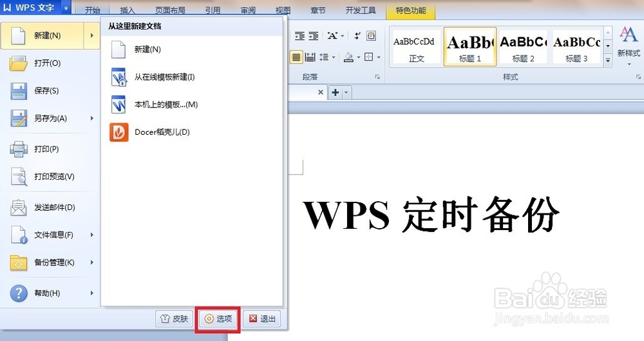Screen dimensions: 644x341
Task: Click the shading paint bucket icon
Action: 348,57
